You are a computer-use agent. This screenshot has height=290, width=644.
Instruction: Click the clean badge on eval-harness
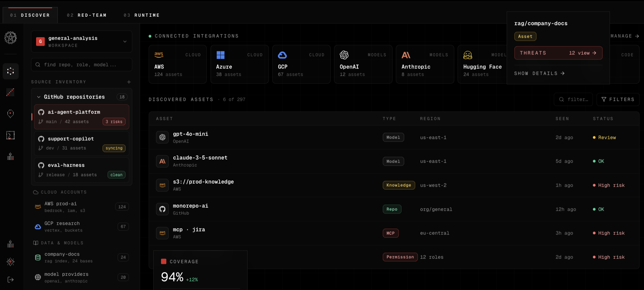116,175
